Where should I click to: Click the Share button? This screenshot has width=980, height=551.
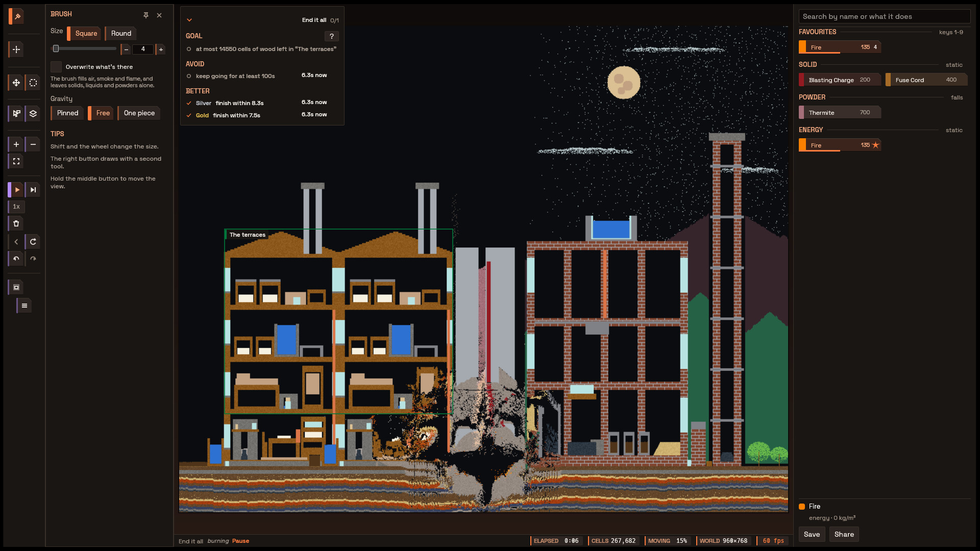tap(844, 534)
